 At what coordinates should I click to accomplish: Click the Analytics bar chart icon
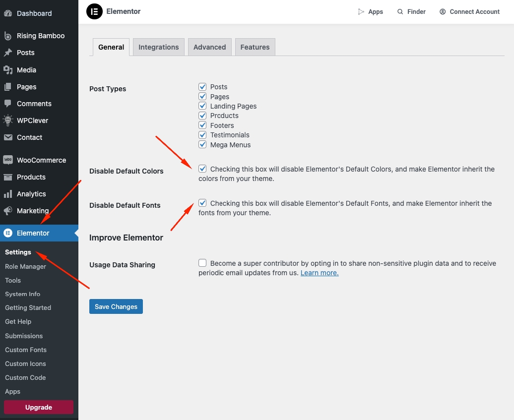click(x=8, y=194)
